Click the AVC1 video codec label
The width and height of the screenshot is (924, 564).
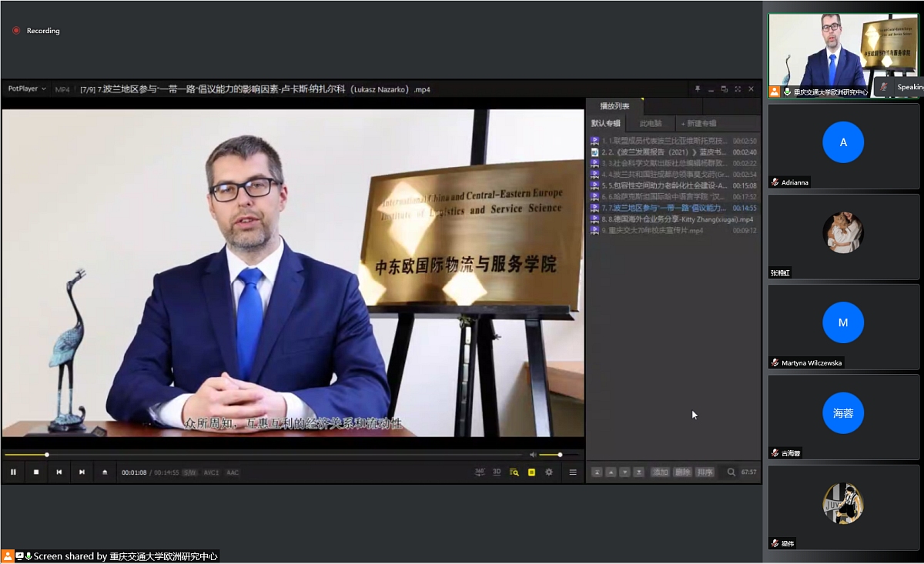tap(211, 472)
